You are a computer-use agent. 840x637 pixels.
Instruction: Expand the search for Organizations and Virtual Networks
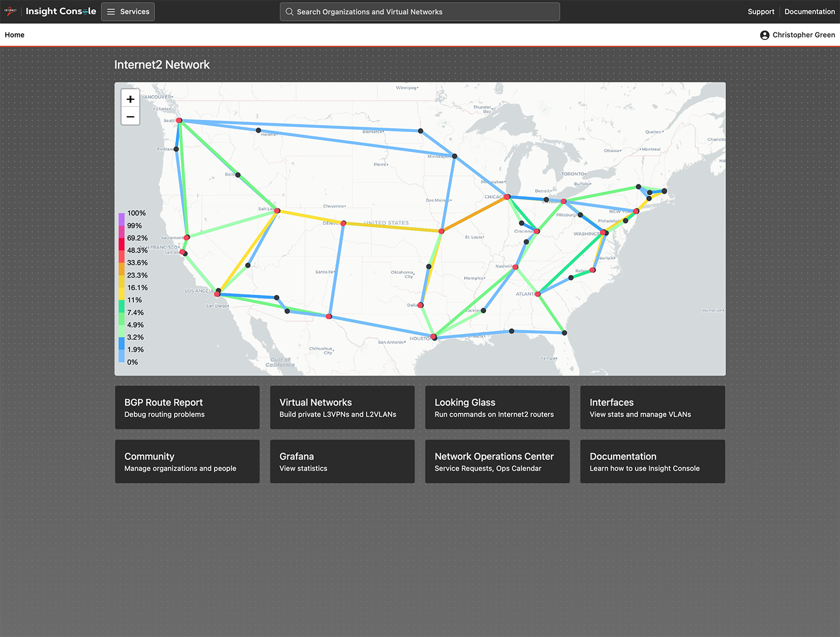[x=419, y=12]
